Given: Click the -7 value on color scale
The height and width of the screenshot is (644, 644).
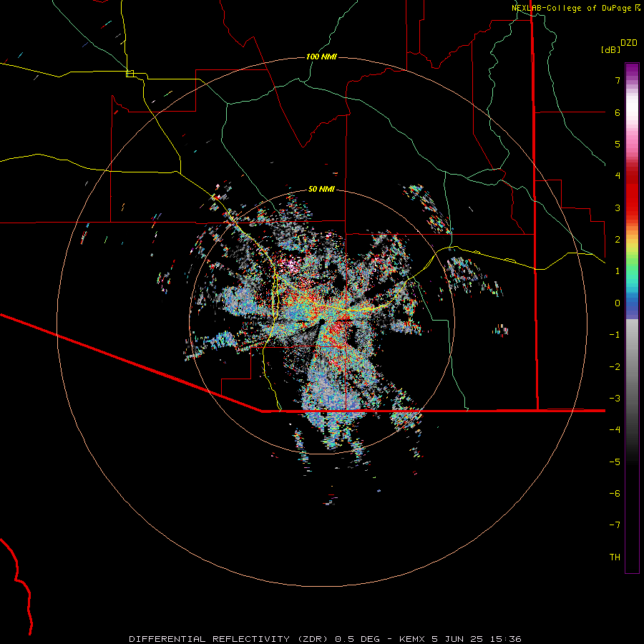Looking at the screenshot, I should [615, 525].
